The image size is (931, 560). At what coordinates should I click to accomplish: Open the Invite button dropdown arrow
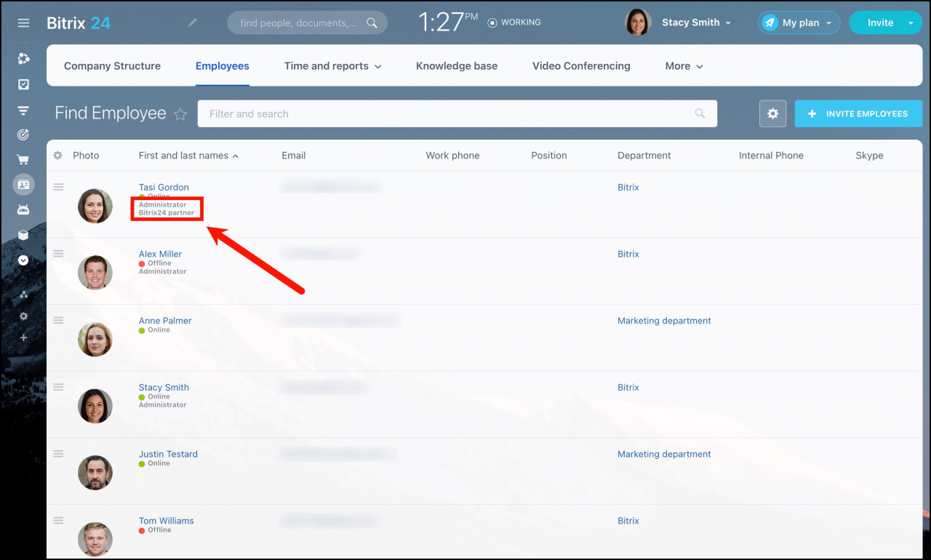910,23
